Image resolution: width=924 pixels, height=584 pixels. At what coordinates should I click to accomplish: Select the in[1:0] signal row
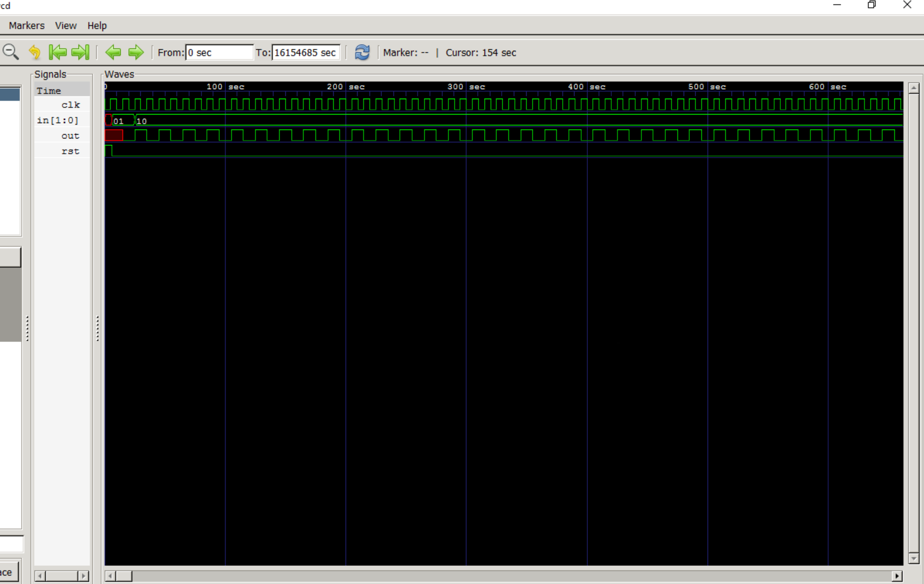pos(58,120)
